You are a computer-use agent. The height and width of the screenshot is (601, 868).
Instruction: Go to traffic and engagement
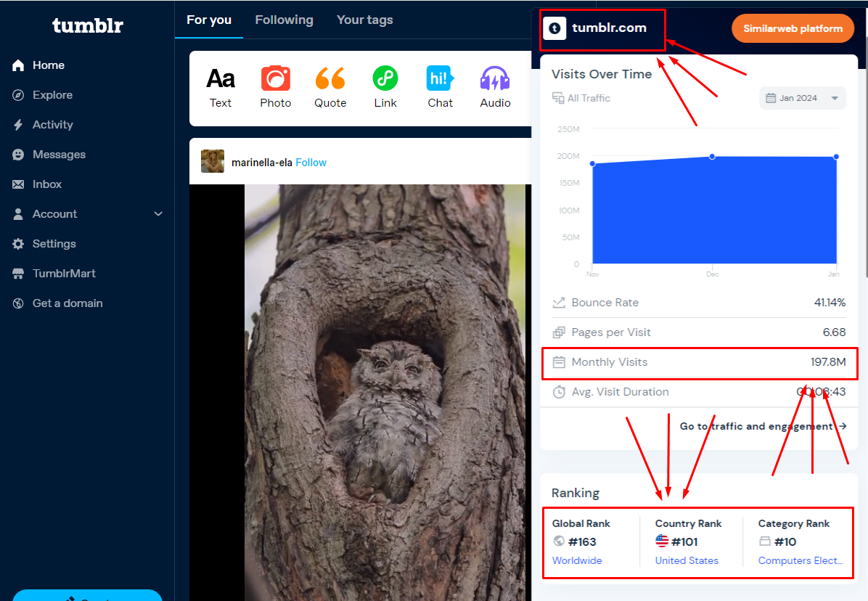point(763,426)
